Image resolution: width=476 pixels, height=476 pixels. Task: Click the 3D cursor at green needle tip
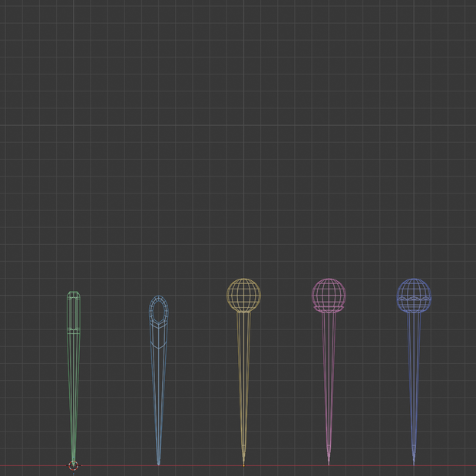pyautogui.click(x=74, y=465)
